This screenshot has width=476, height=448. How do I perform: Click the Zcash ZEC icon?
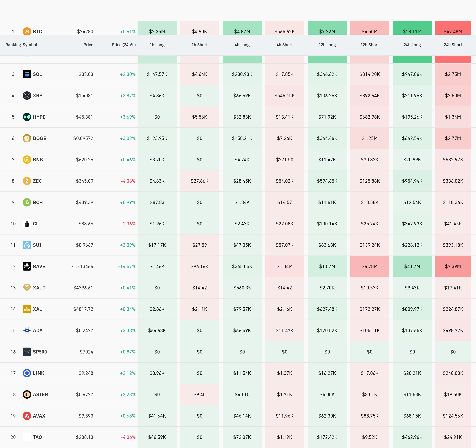tap(27, 181)
